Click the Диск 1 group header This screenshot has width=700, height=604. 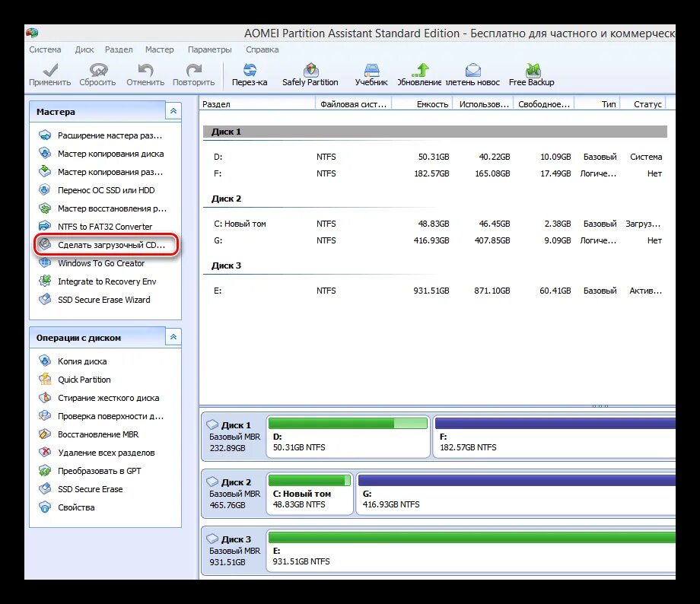[435, 132]
